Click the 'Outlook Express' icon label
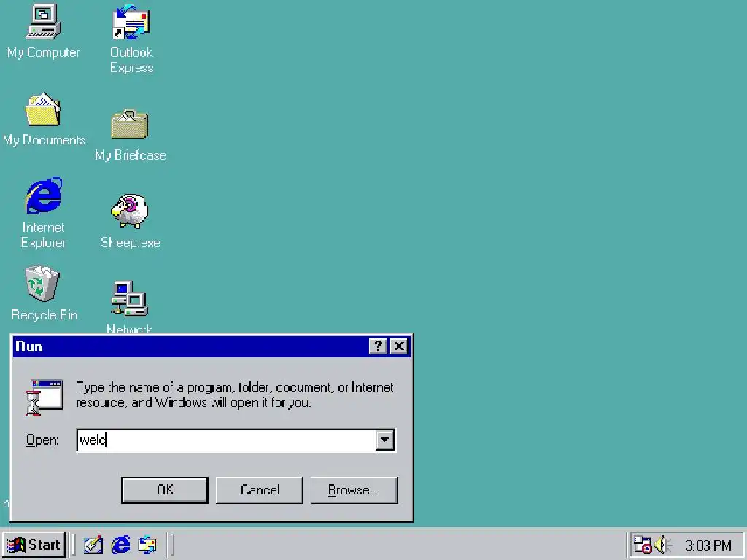Image resolution: width=747 pixels, height=560 pixels. (131, 60)
